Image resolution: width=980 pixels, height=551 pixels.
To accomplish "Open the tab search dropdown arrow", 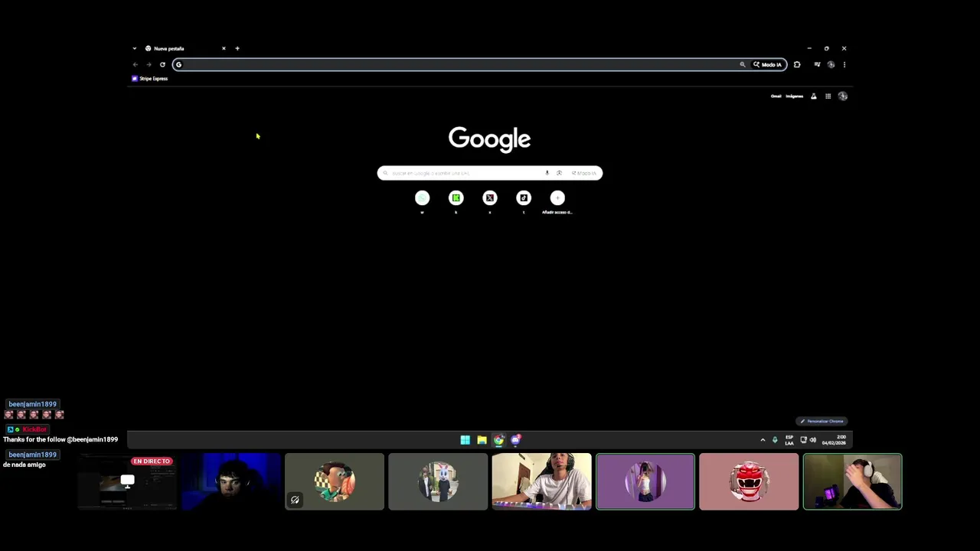I will 135,48.
